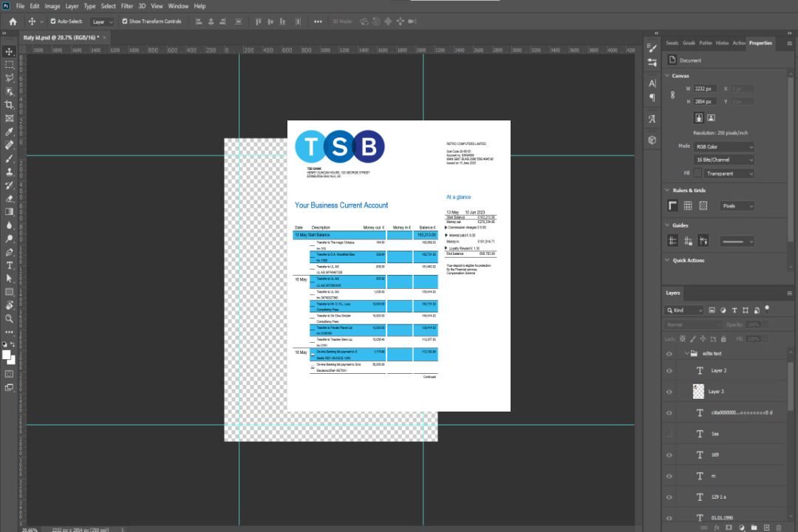Hide the 'edite text' group
This screenshot has width=798, height=532.
point(669,354)
